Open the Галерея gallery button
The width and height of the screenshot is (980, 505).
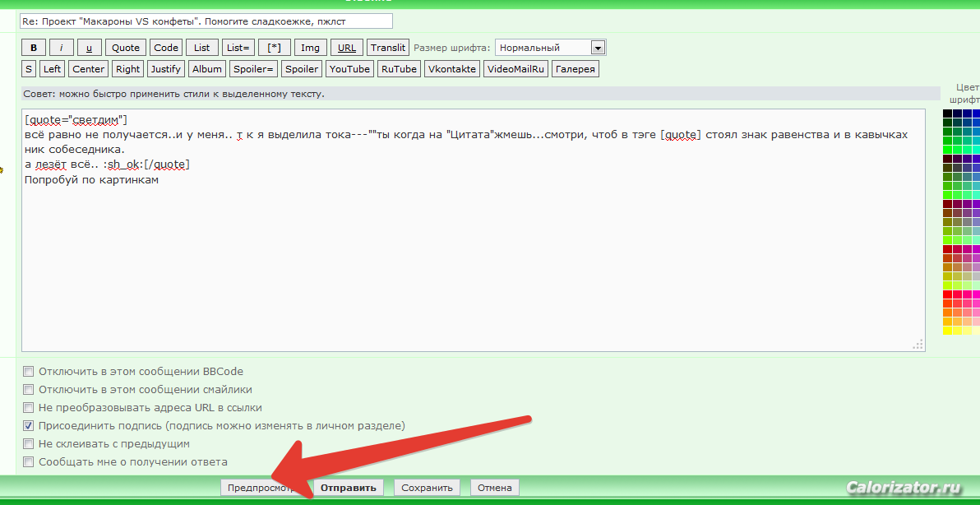pos(576,69)
